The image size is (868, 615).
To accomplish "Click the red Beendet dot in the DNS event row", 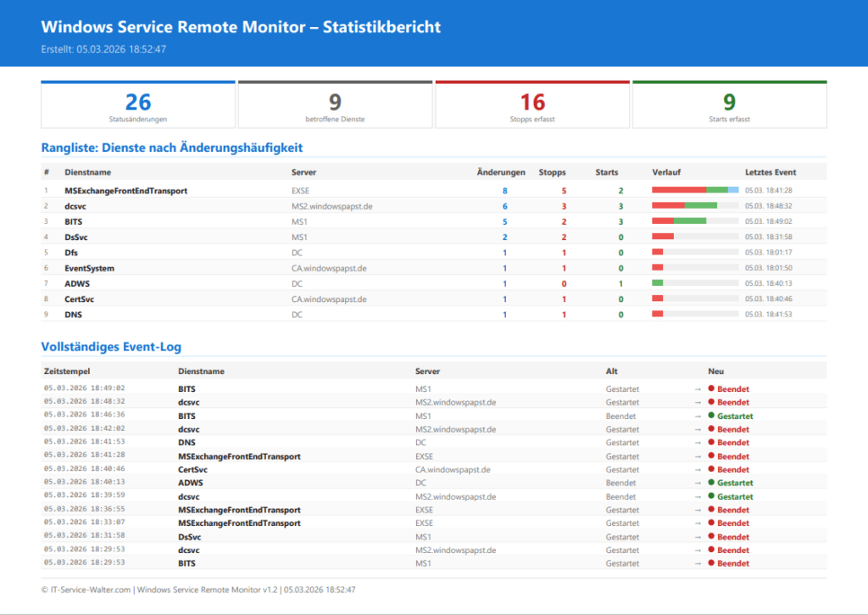I will click(711, 442).
